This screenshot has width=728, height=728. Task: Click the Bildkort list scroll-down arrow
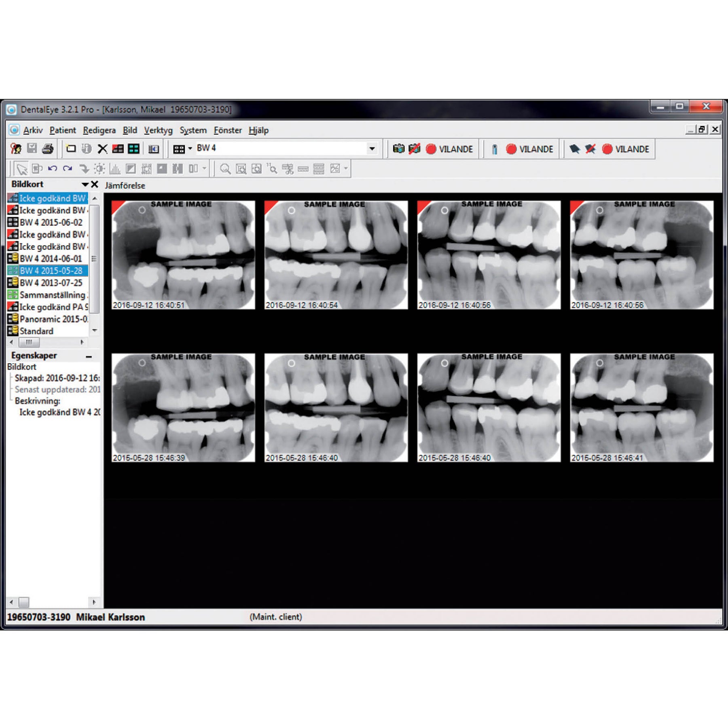[94, 330]
